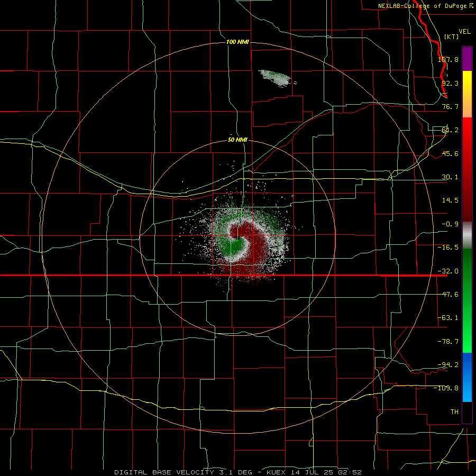Click the red segment of the velocity color bar
The width and height of the screenshot is (476, 476).
tap(467, 169)
